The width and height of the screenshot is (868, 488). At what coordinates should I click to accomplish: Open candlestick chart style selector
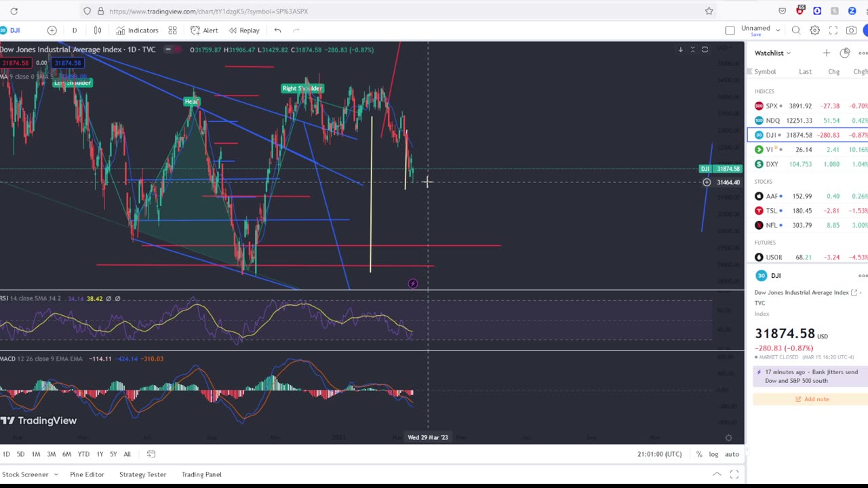point(98,30)
